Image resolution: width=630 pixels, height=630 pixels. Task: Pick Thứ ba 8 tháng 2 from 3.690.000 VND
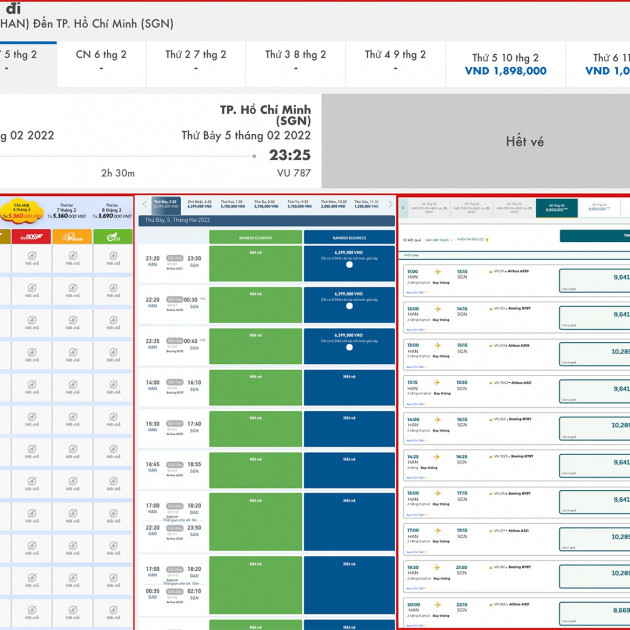click(x=112, y=211)
